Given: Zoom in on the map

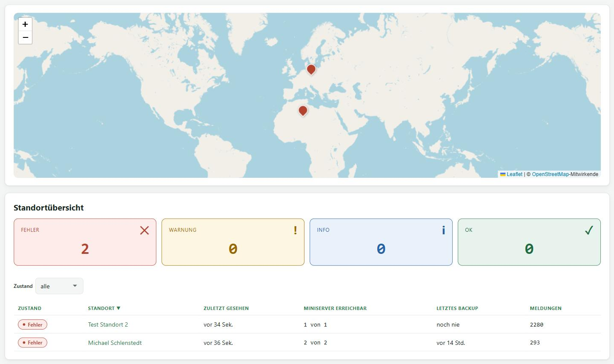Looking at the screenshot, I should 25,24.
